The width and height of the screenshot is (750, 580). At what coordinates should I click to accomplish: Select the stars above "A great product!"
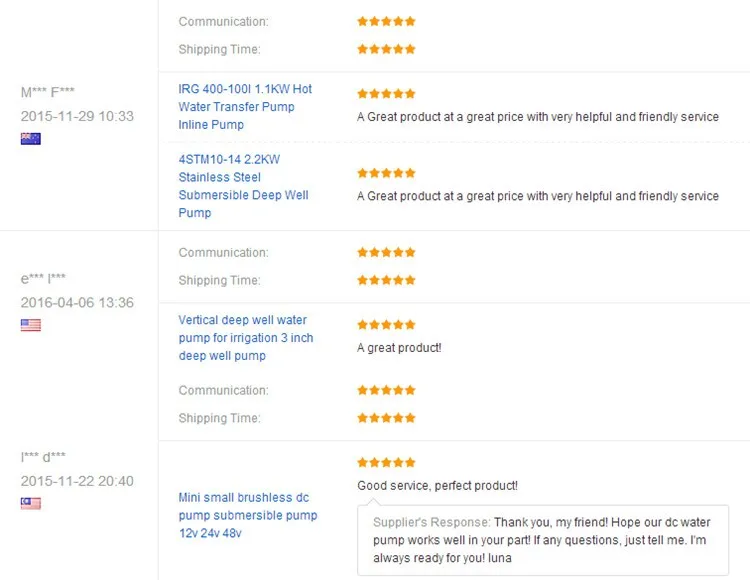[x=386, y=325]
